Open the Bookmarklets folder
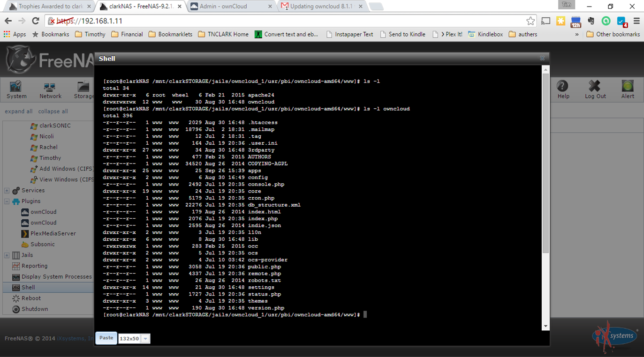The width and height of the screenshot is (644, 357). click(170, 34)
